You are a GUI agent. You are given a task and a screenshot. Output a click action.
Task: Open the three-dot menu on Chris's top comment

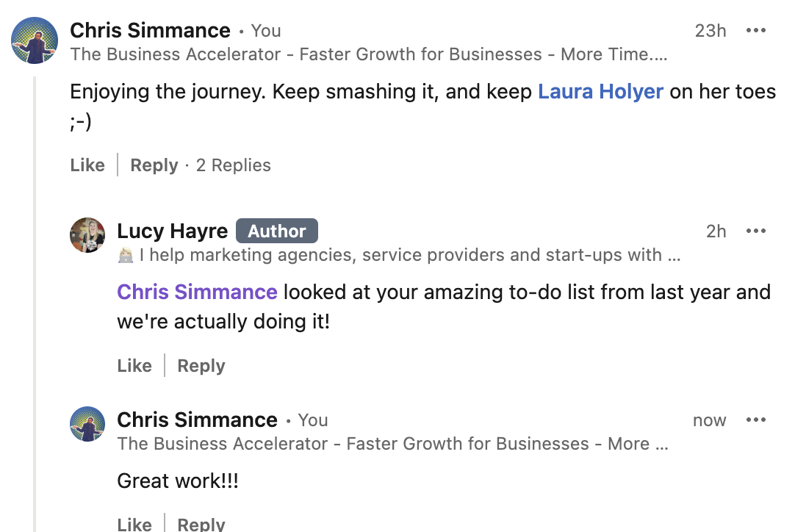[x=755, y=31]
